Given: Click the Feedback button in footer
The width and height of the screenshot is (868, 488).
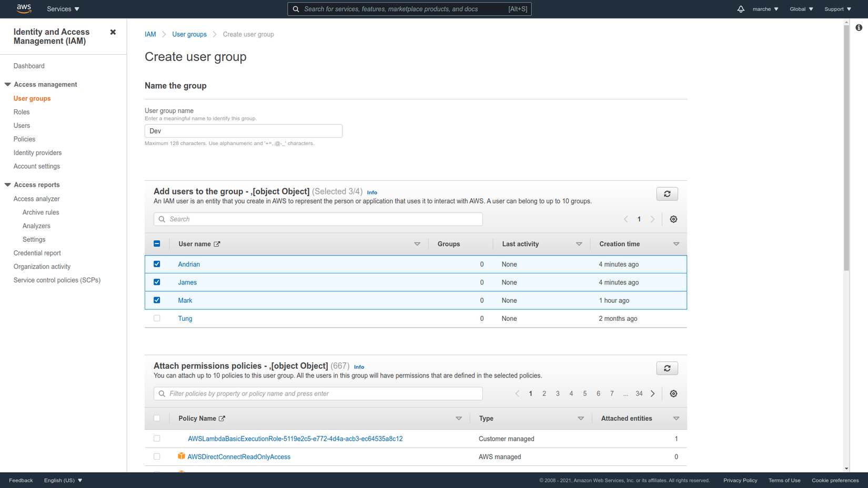Looking at the screenshot, I should (x=21, y=480).
